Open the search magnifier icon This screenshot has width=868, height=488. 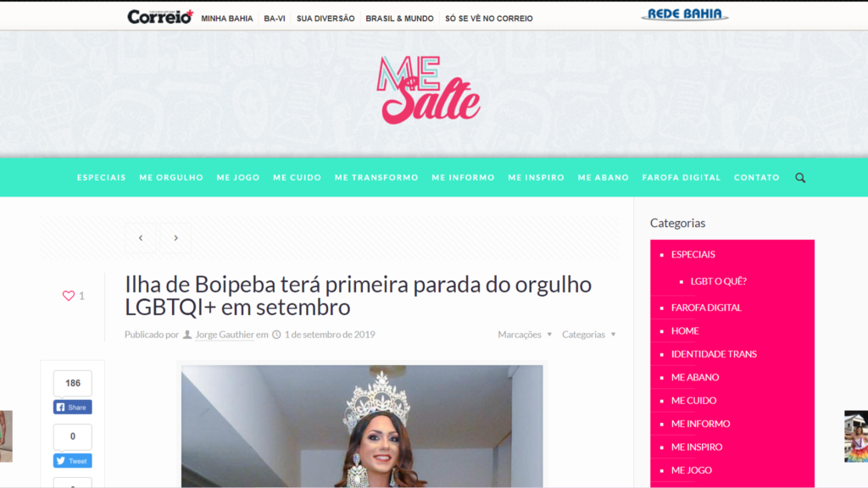tap(800, 178)
